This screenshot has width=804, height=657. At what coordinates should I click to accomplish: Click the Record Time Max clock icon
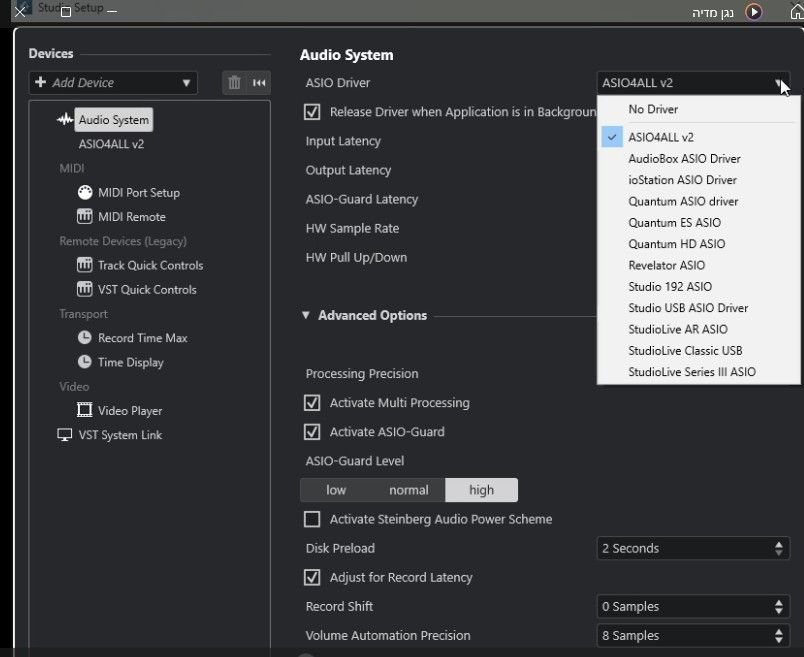click(85, 337)
